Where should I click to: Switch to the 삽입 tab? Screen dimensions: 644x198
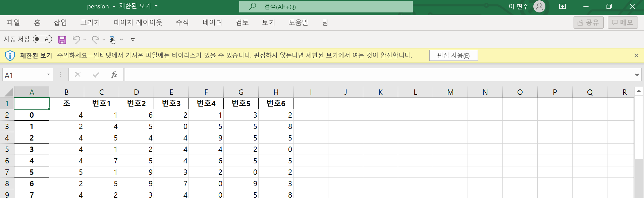click(x=60, y=23)
